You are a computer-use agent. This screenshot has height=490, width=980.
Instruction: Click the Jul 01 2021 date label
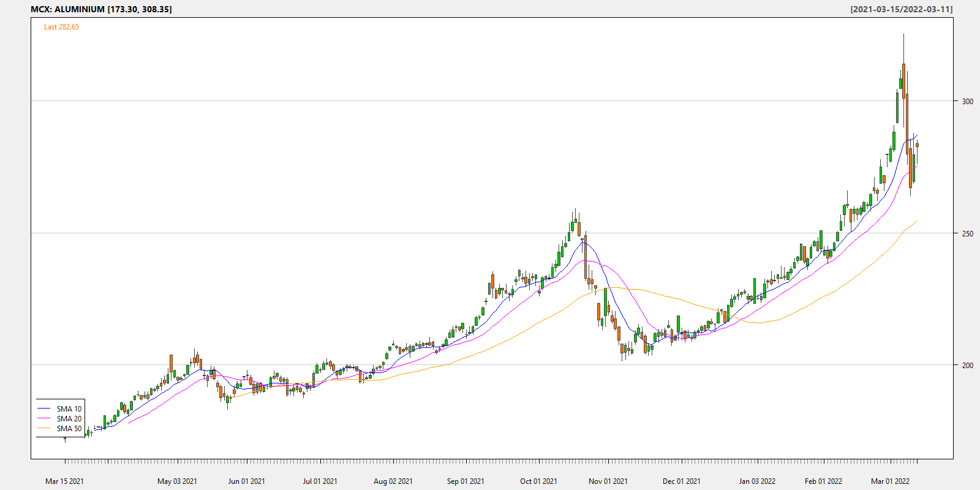[320, 481]
